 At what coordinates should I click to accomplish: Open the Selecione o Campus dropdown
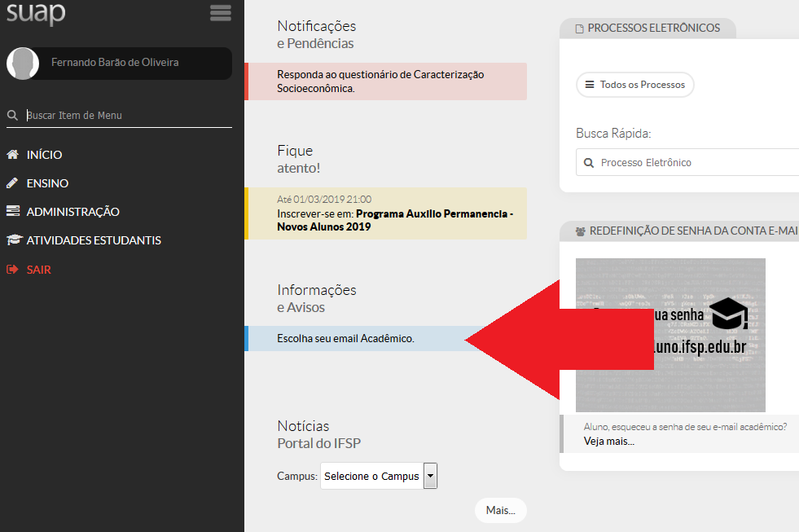pyautogui.click(x=371, y=477)
